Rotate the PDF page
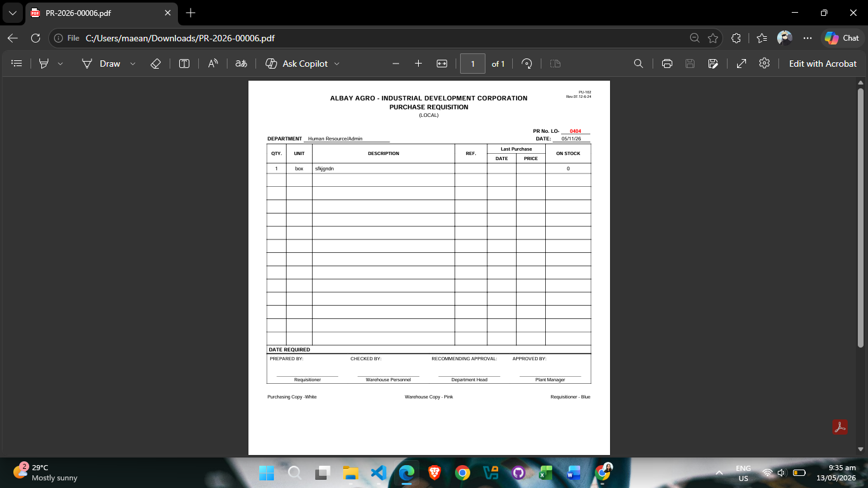Viewport: 868px width, 488px height. [x=527, y=64]
